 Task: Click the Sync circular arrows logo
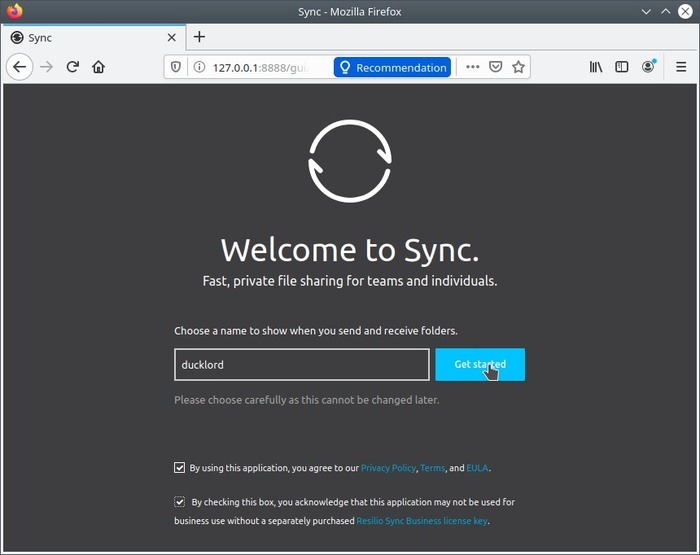click(350, 161)
